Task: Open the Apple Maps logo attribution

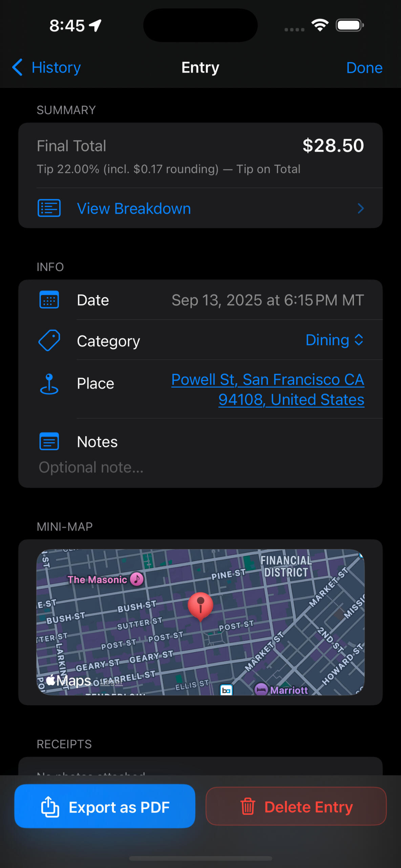Action: (68, 680)
